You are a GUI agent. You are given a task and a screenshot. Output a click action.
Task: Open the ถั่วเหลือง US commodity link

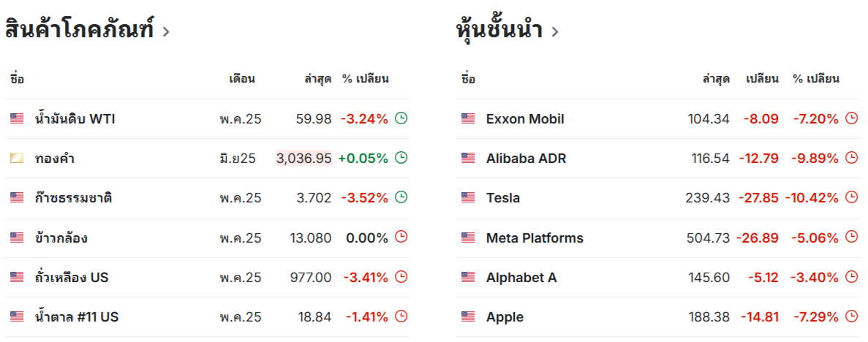(x=72, y=277)
